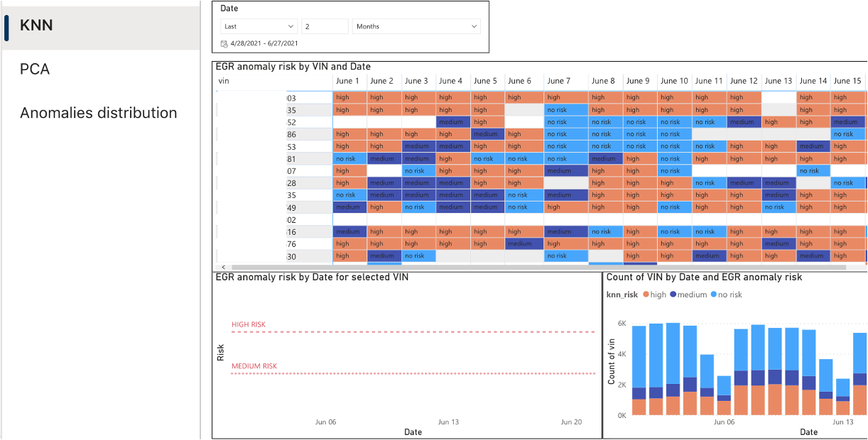The width and height of the screenshot is (868, 440).
Task: Click the number field containing 2
Action: (x=324, y=26)
